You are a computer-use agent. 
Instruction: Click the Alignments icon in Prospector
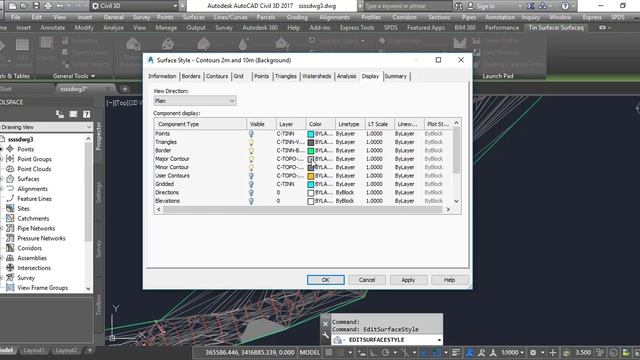tap(10, 189)
